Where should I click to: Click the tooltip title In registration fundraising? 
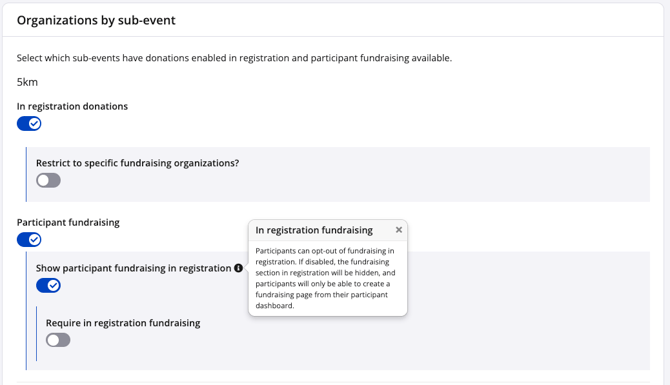[314, 230]
